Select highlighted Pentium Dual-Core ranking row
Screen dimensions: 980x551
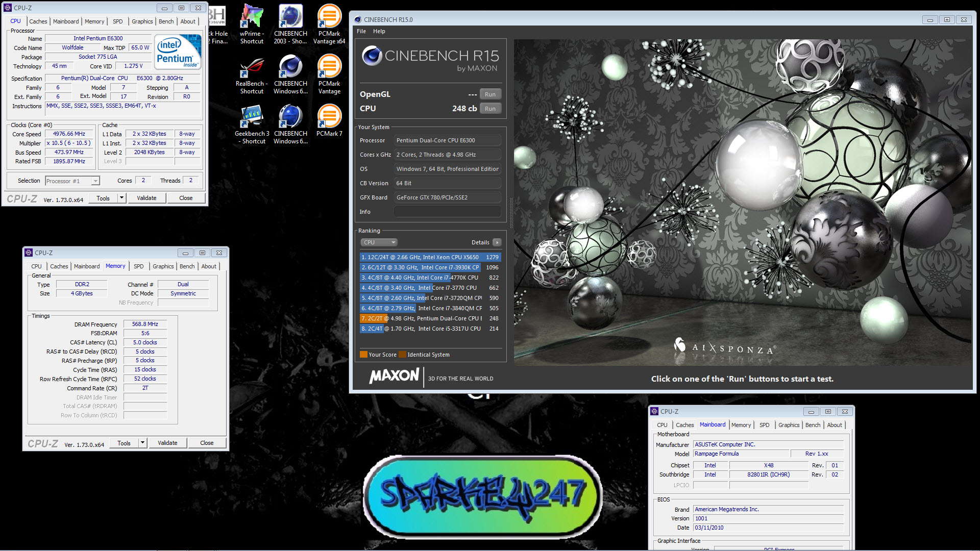point(430,318)
